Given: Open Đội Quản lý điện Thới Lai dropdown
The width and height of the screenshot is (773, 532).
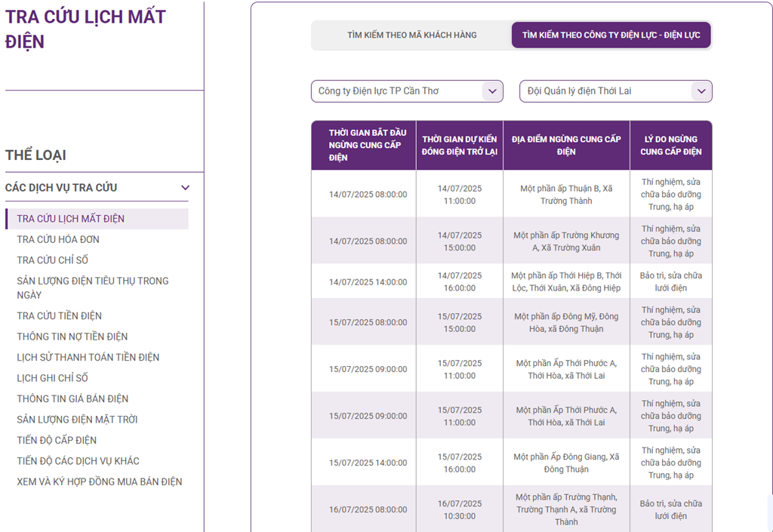Looking at the screenshot, I should (616, 91).
